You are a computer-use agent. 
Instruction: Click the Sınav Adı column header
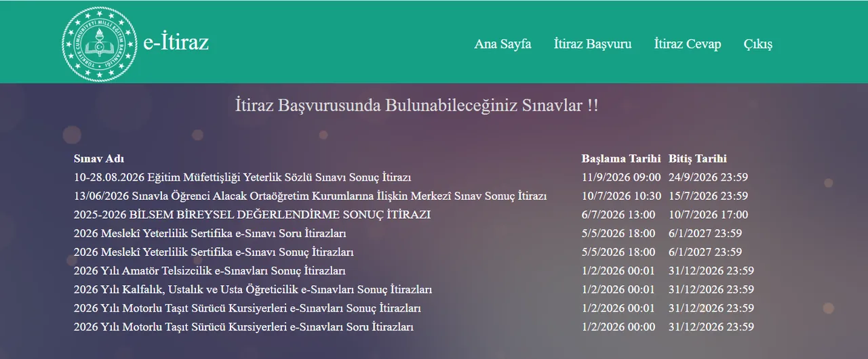(99, 159)
